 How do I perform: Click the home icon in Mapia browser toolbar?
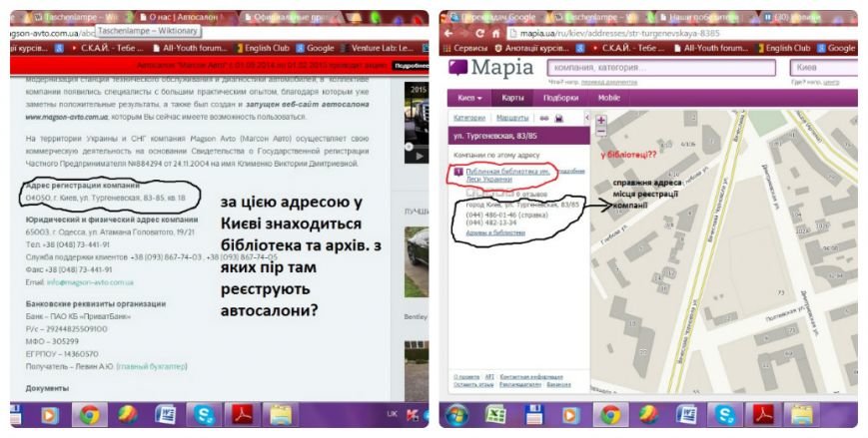pyautogui.click(x=496, y=33)
